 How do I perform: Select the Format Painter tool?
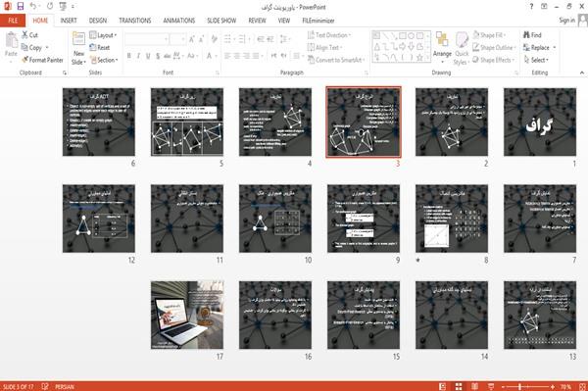[42, 60]
